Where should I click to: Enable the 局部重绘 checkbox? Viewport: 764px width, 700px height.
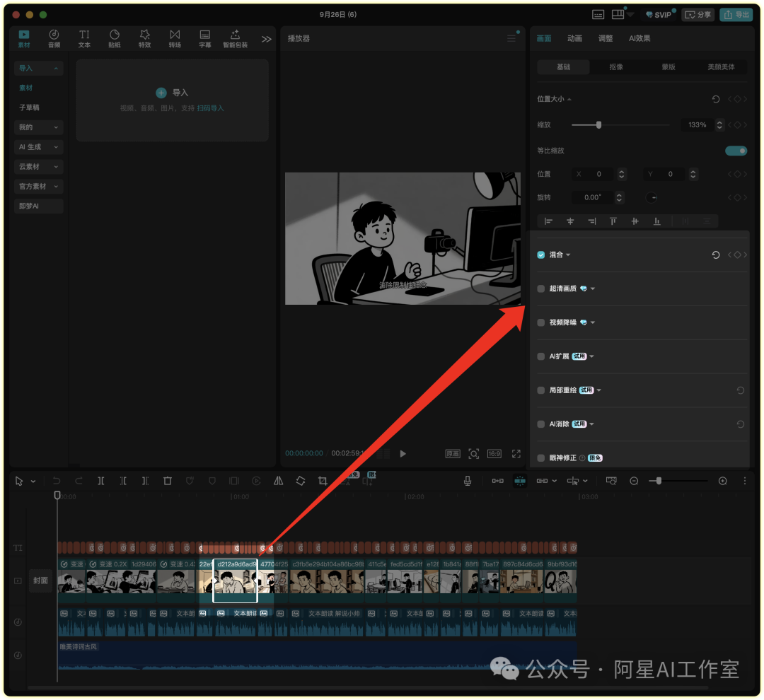(541, 390)
